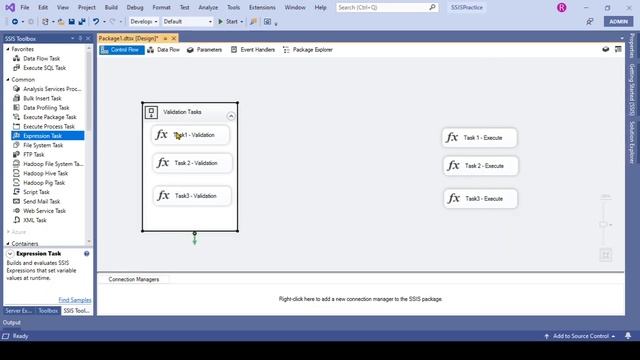The image size is (640, 360).
Task: Close the Package1.dtsx design tab
Action: click(174, 38)
